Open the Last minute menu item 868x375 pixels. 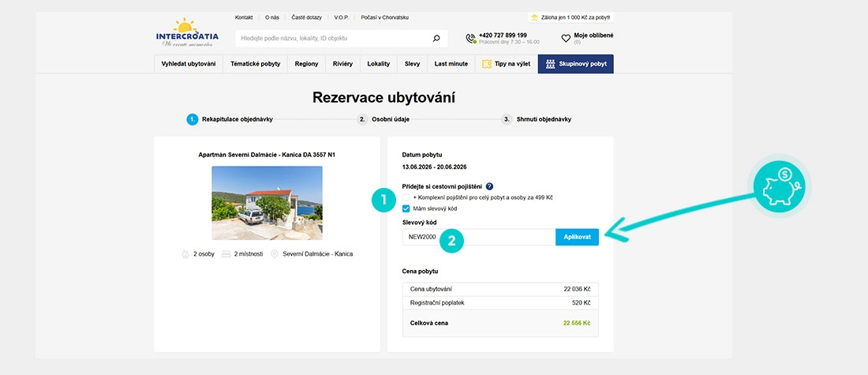(x=451, y=64)
